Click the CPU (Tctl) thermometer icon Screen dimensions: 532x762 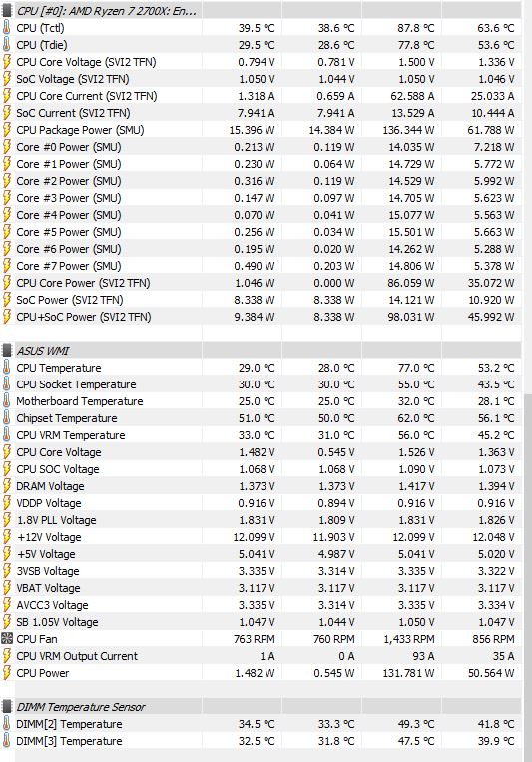(6, 28)
